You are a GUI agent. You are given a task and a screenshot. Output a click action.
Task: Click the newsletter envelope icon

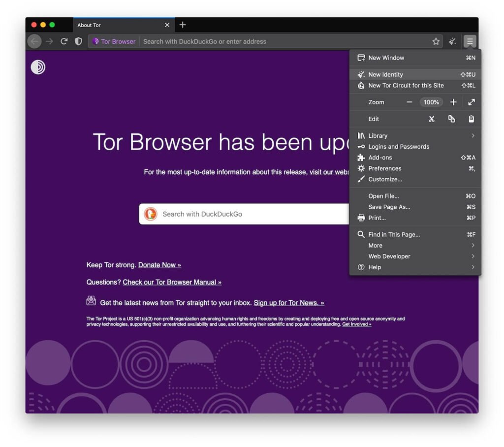pos(91,301)
